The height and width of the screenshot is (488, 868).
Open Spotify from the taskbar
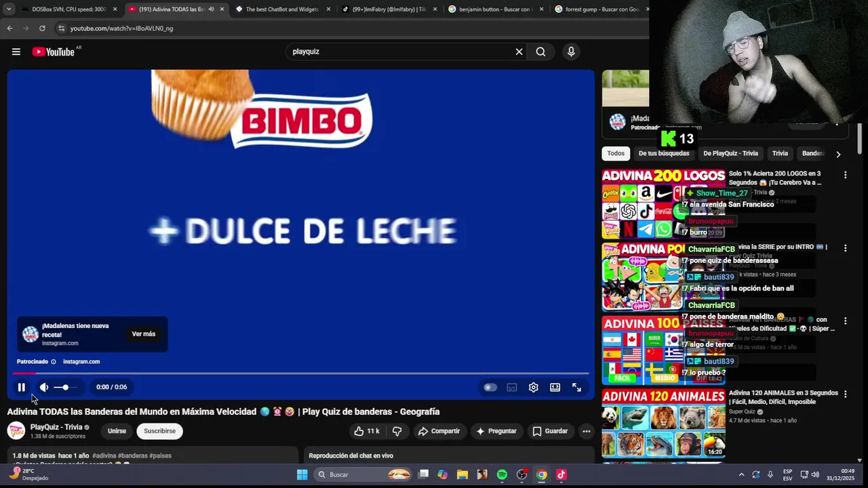502,474
